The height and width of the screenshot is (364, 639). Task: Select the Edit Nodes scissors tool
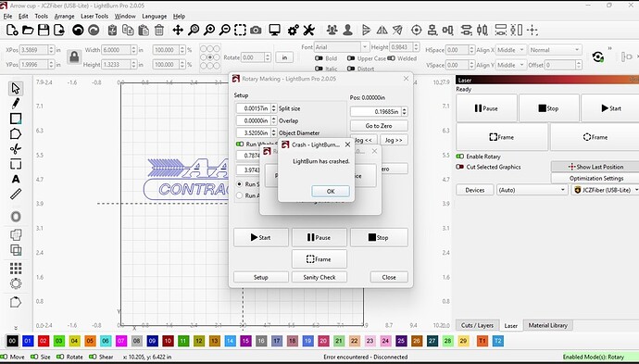(x=16, y=149)
